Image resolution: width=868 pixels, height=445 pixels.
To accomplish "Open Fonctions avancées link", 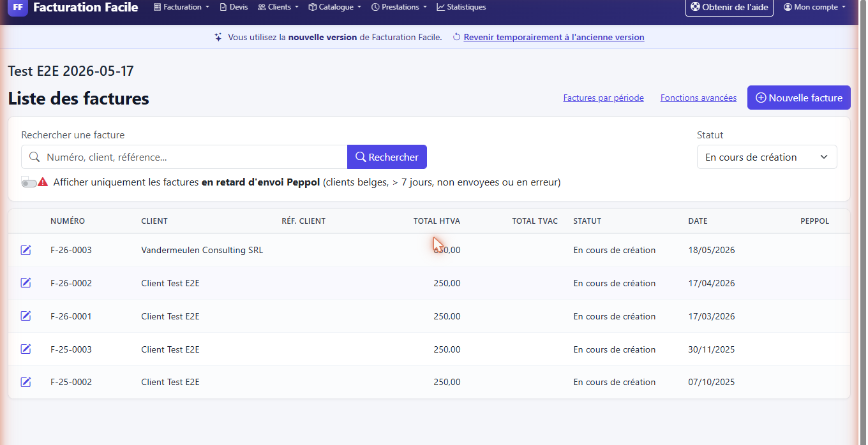I will click(x=698, y=98).
